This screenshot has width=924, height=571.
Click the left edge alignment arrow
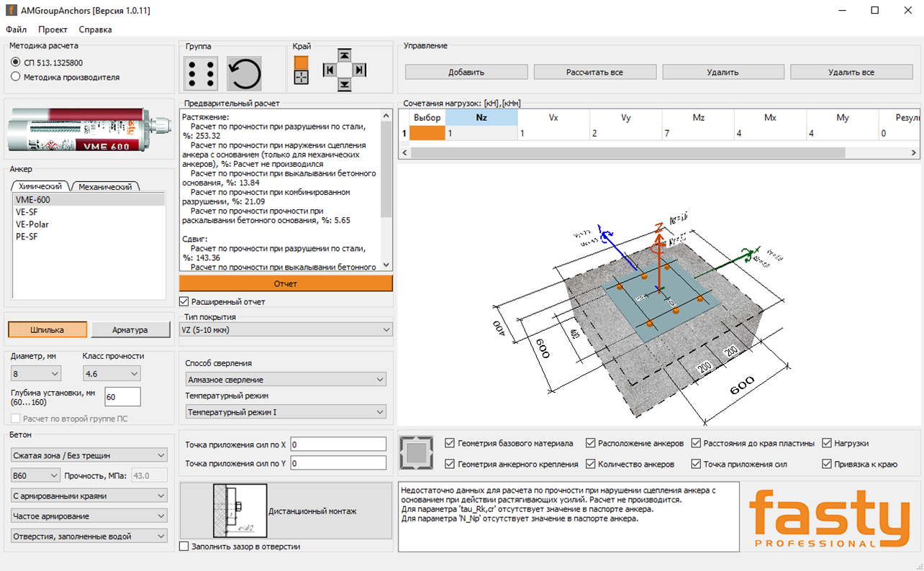point(330,70)
